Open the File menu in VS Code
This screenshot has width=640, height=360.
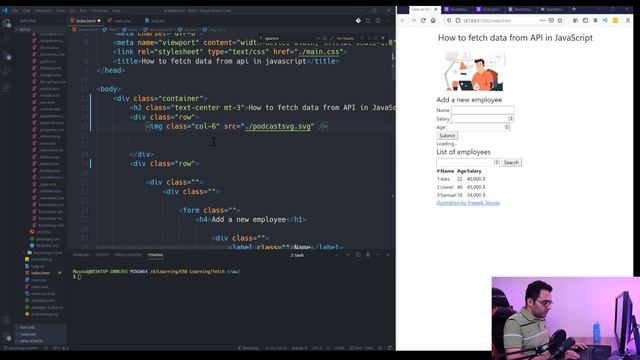pos(16,11)
